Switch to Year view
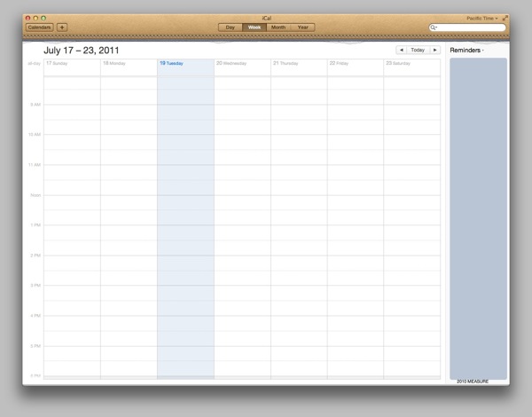532x417 pixels. point(302,28)
